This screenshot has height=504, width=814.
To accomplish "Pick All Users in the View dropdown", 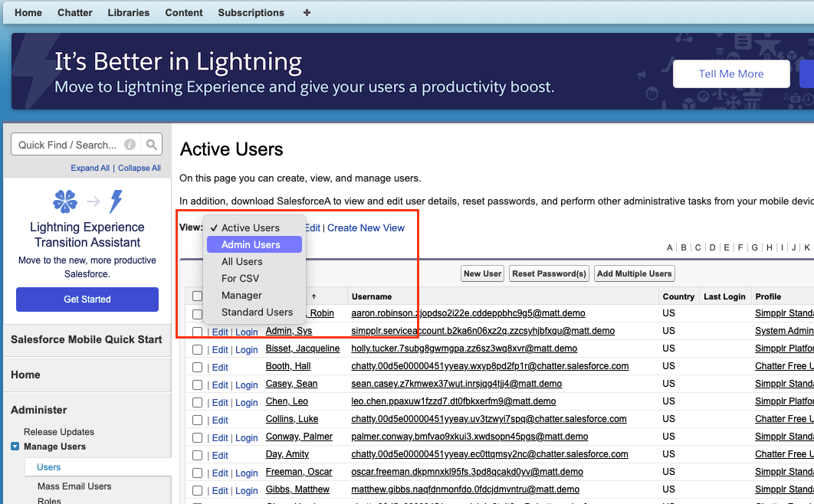I will pyautogui.click(x=254, y=261).
